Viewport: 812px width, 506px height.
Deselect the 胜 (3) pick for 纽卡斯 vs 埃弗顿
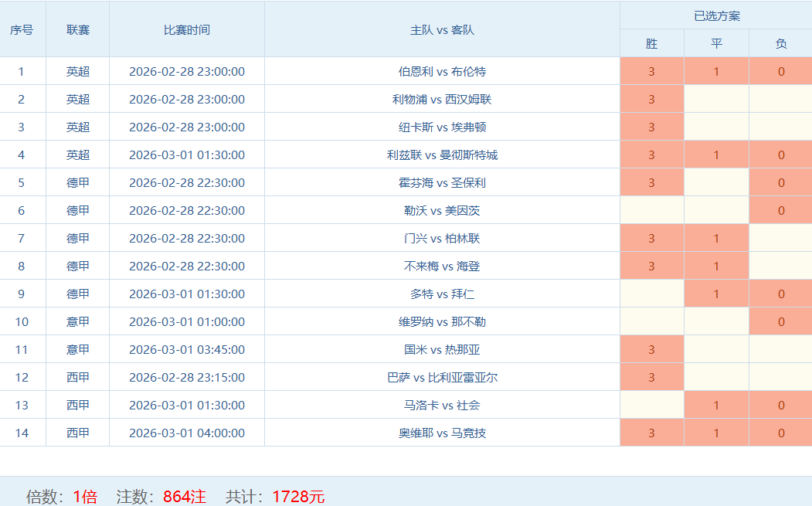click(651, 127)
